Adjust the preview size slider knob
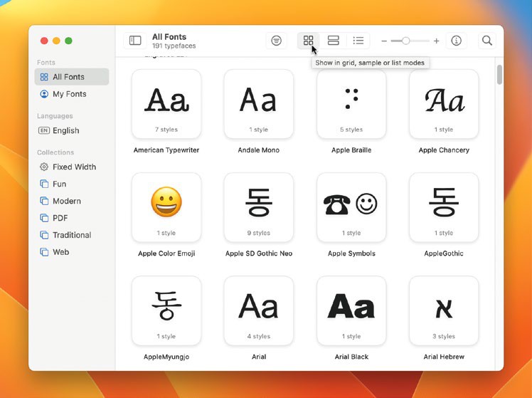Screen dimensions: 532x398 pyautogui.click(x=405, y=41)
